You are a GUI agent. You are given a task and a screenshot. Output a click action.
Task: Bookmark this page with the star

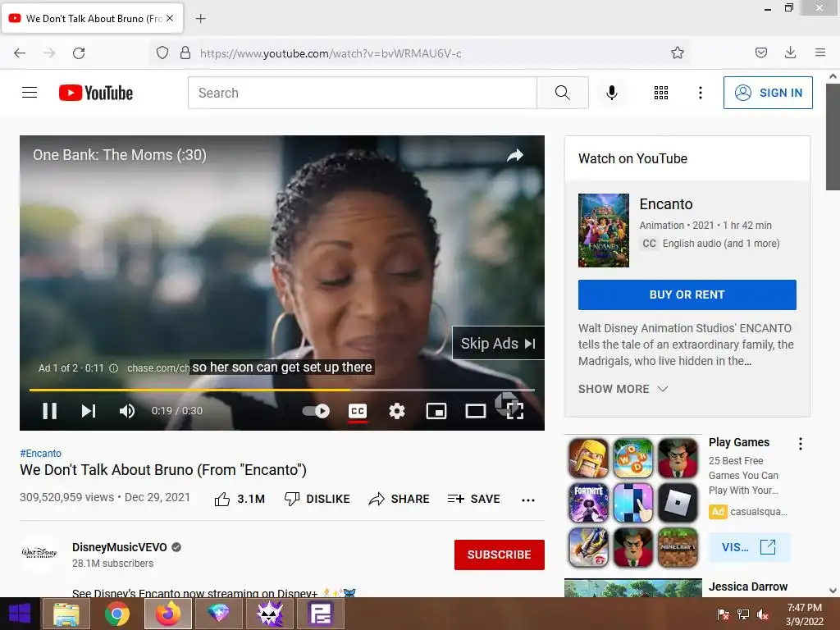677,52
